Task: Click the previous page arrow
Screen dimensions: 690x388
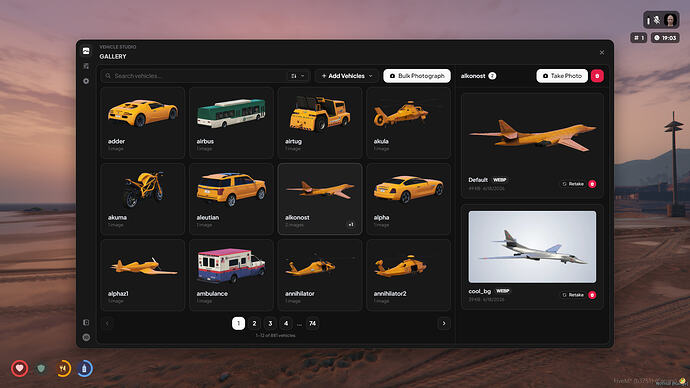Action: tap(107, 323)
